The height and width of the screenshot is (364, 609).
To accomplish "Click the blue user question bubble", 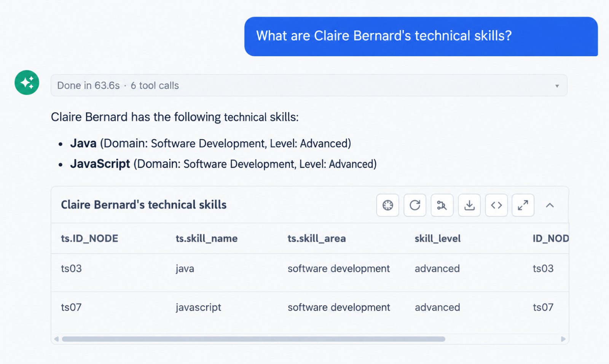I will click(x=421, y=36).
